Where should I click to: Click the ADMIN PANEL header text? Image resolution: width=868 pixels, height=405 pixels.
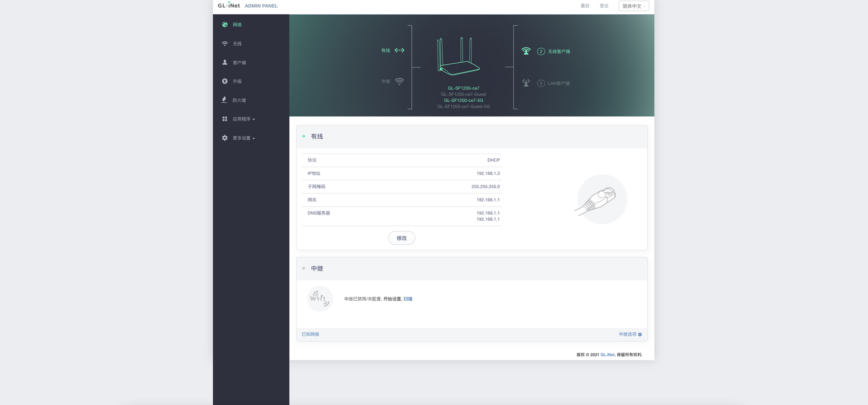coord(261,6)
